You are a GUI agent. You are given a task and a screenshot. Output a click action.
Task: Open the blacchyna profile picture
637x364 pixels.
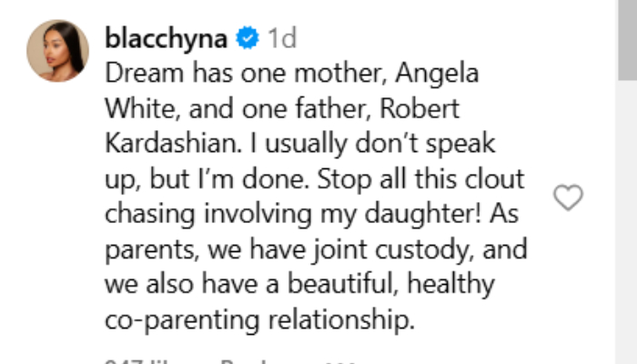(x=58, y=51)
